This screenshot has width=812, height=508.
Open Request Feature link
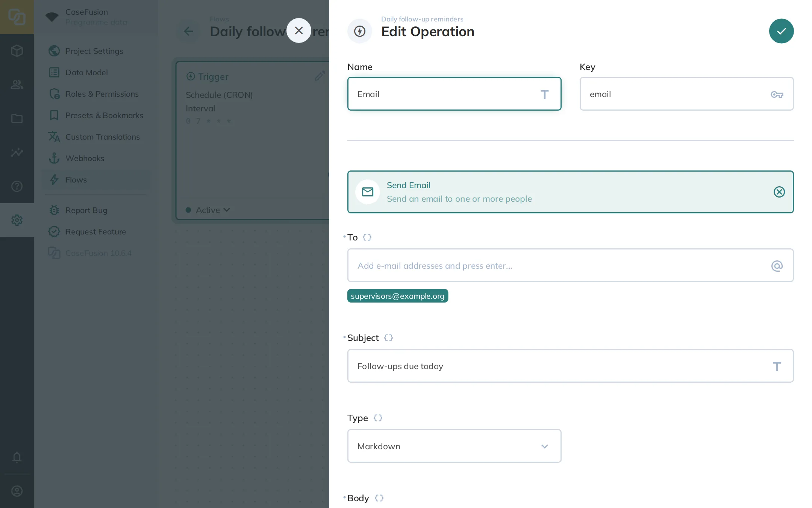pos(95,231)
